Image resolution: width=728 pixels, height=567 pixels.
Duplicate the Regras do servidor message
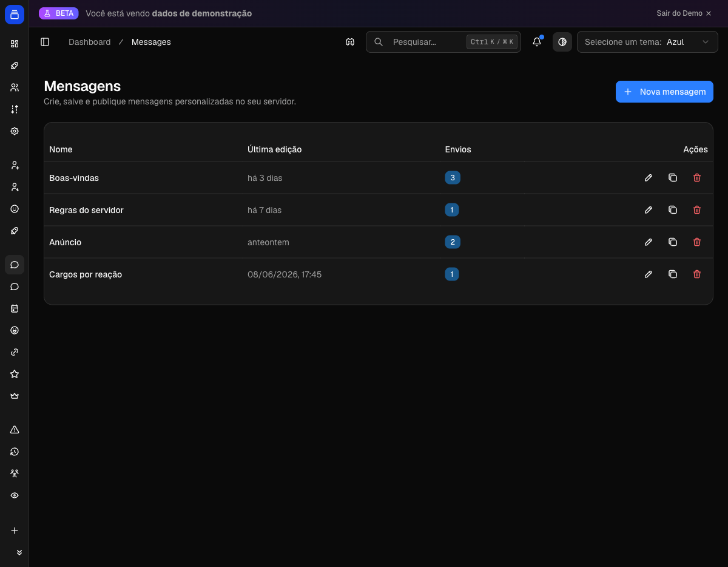point(673,210)
